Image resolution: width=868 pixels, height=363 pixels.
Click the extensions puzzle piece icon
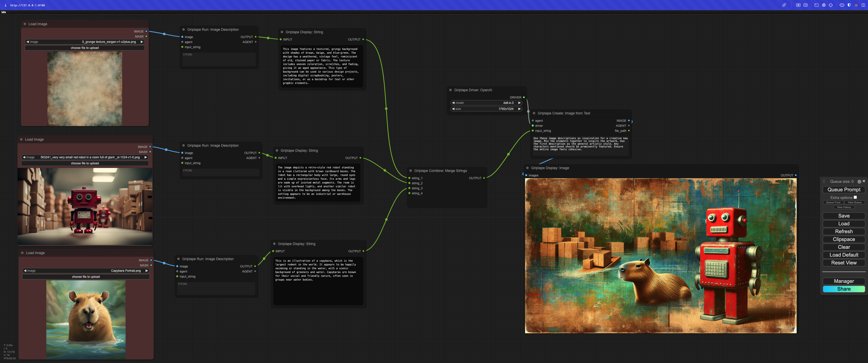pyautogui.click(x=842, y=5)
